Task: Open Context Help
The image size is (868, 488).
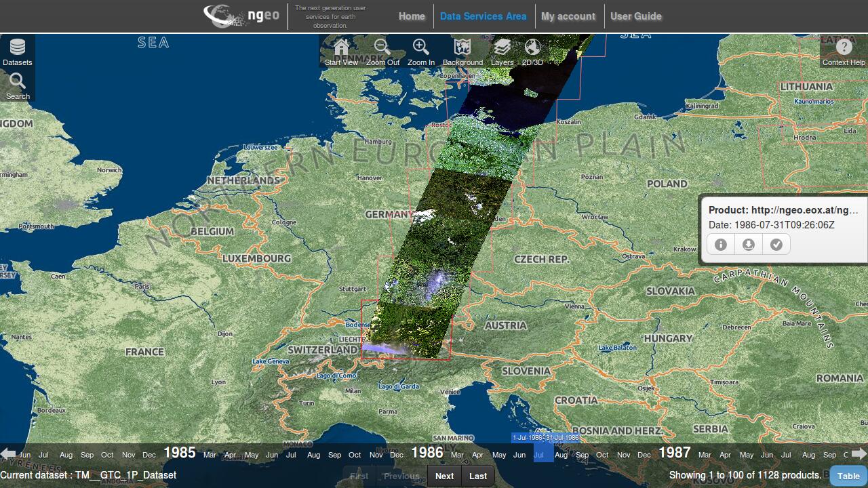Action: pos(844,52)
